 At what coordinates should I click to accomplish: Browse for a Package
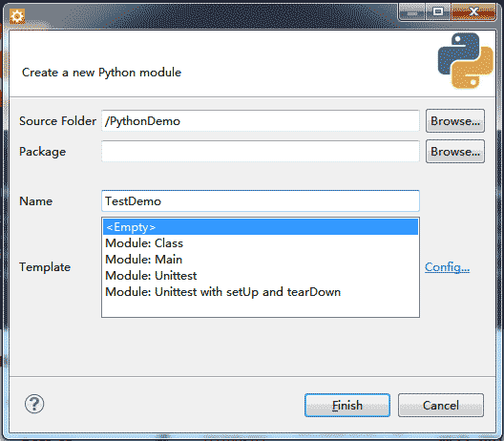pyautogui.click(x=455, y=152)
